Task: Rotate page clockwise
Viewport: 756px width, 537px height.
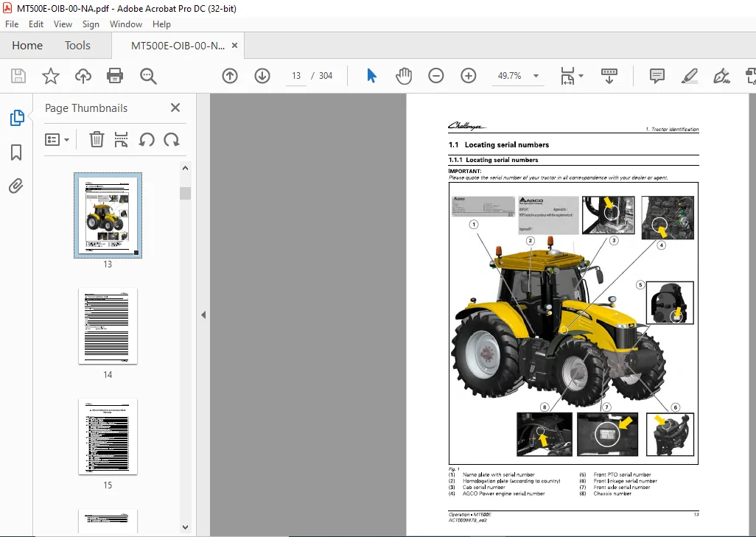Action: point(172,140)
